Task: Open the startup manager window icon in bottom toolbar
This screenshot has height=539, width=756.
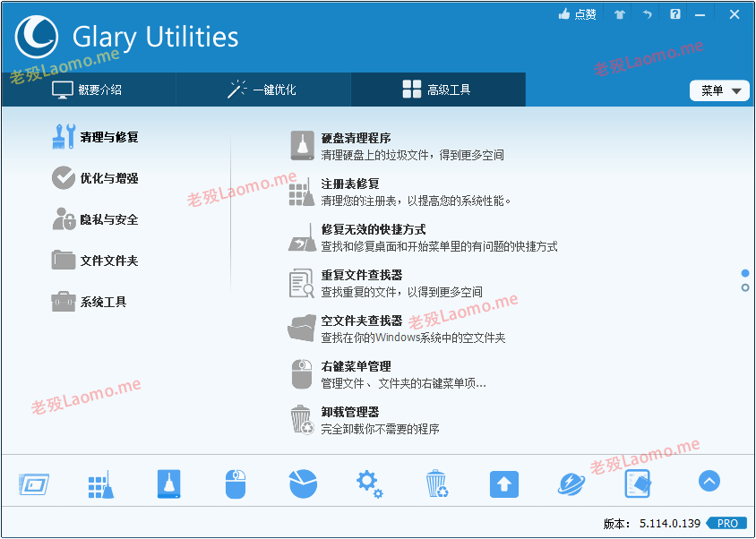Action: (x=34, y=484)
